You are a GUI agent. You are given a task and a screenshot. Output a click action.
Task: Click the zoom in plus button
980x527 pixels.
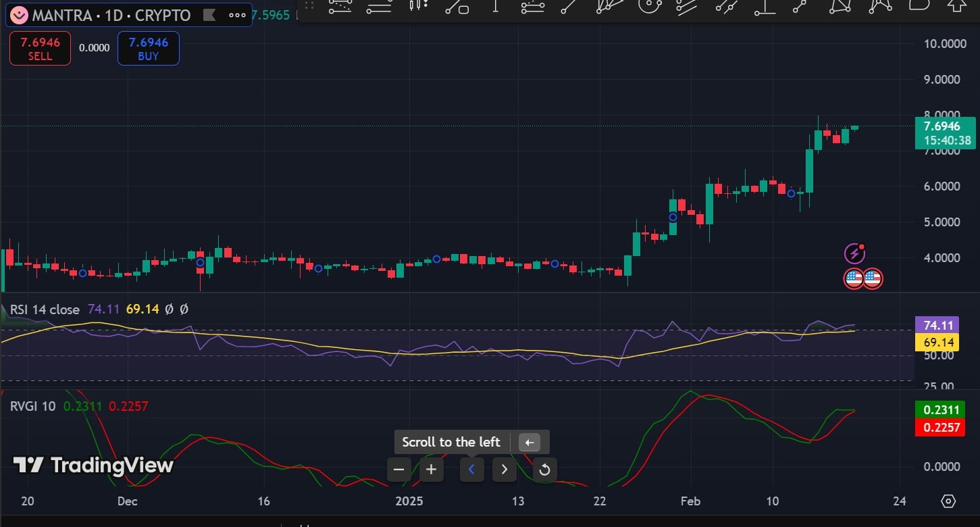(x=432, y=470)
